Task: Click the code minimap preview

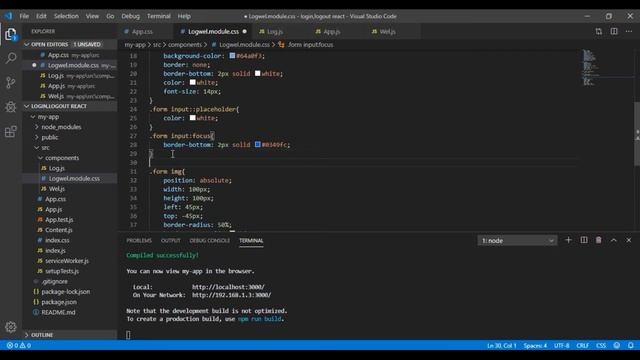Action: (589, 67)
